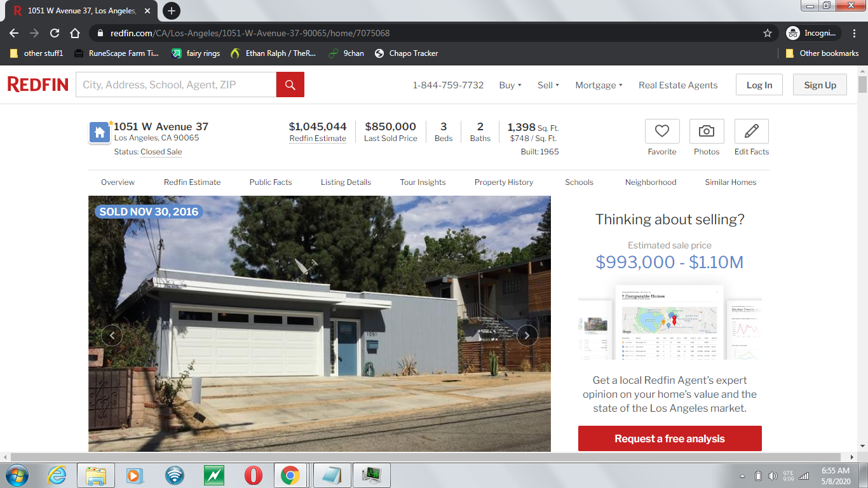Call link 1-844-759-7732
868x488 pixels.
click(x=448, y=85)
